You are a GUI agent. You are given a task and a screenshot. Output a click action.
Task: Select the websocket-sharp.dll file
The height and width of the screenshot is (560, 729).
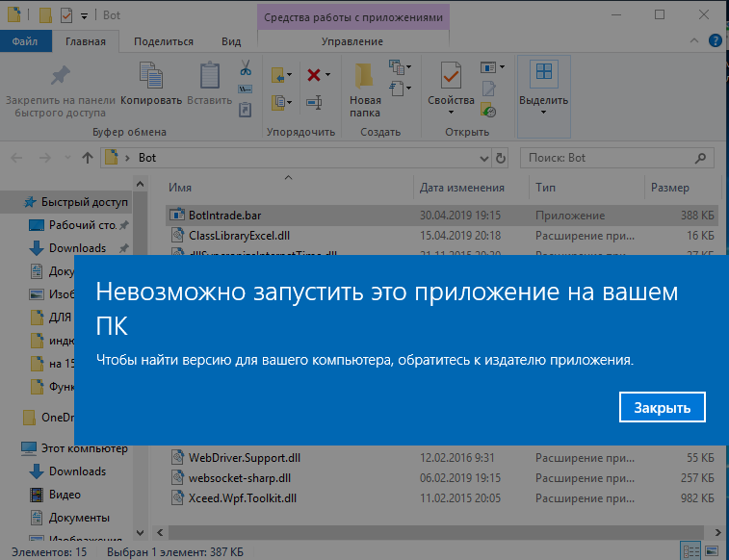[x=442, y=478]
